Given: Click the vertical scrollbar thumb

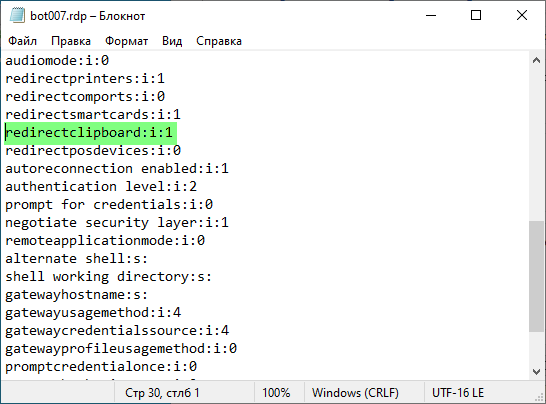Looking at the screenshot, I should coord(536,276).
